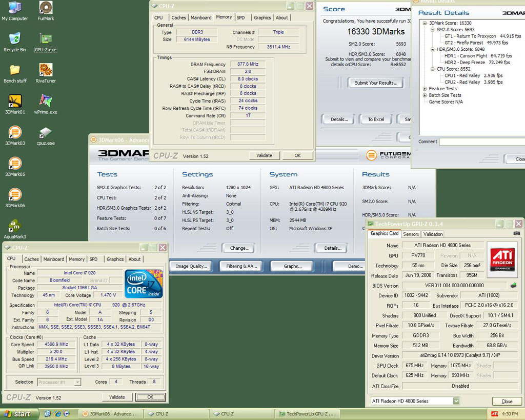Open About tab in lower CPU-Z window
The image size is (525, 420).
click(x=135, y=259)
